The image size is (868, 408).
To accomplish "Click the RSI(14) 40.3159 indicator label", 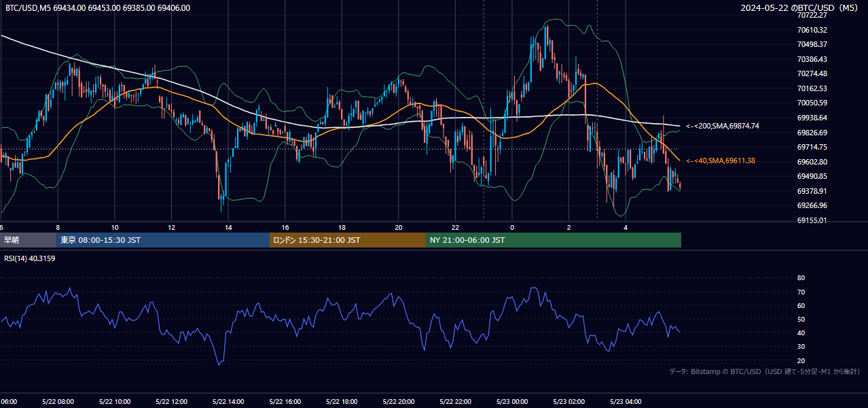I will (x=30, y=258).
